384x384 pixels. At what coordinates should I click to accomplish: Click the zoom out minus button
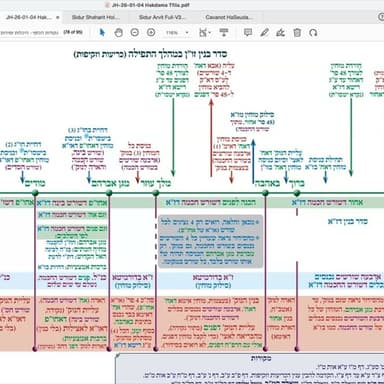click(135, 32)
